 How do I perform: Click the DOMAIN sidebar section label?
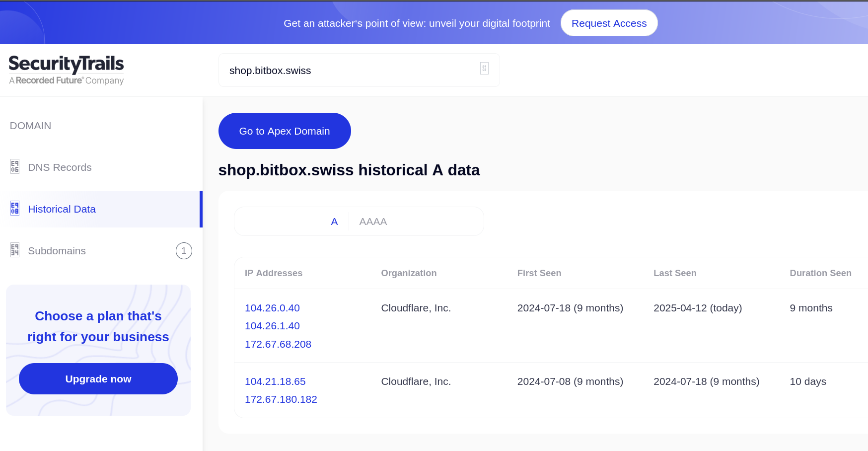pyautogui.click(x=30, y=126)
